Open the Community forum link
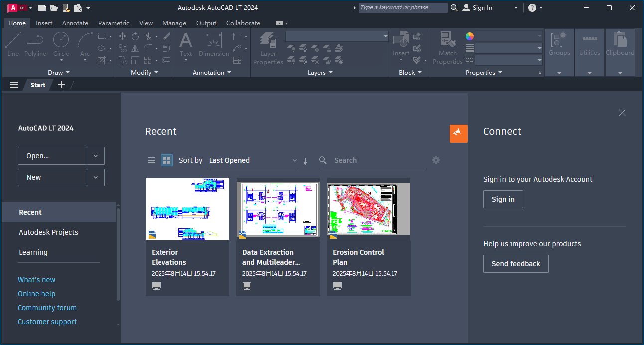The image size is (644, 345). tap(47, 308)
